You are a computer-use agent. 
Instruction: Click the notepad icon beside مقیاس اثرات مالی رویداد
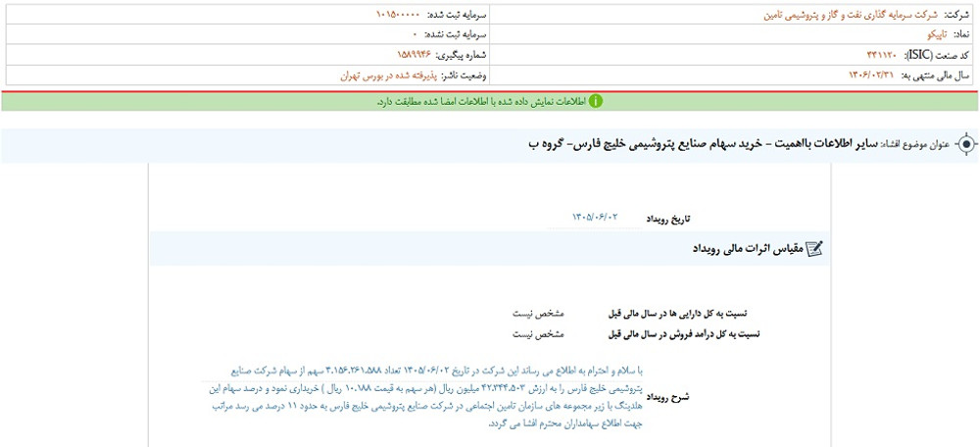pyautogui.click(x=815, y=249)
